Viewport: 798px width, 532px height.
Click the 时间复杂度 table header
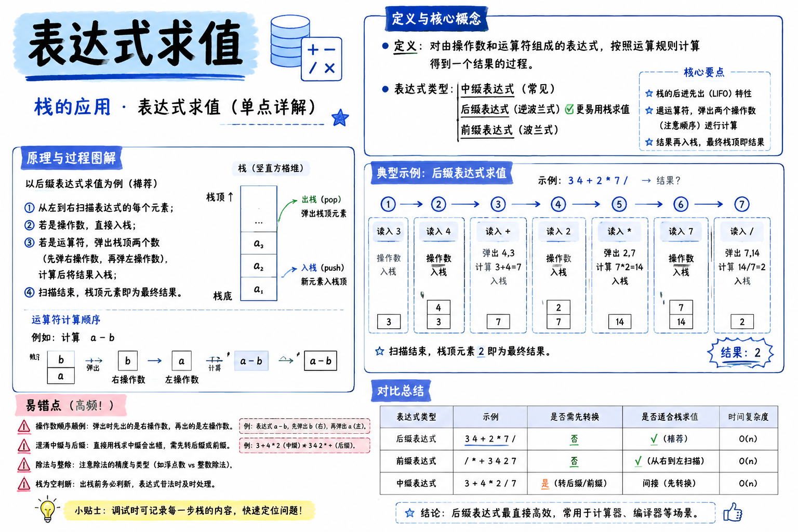749,417
